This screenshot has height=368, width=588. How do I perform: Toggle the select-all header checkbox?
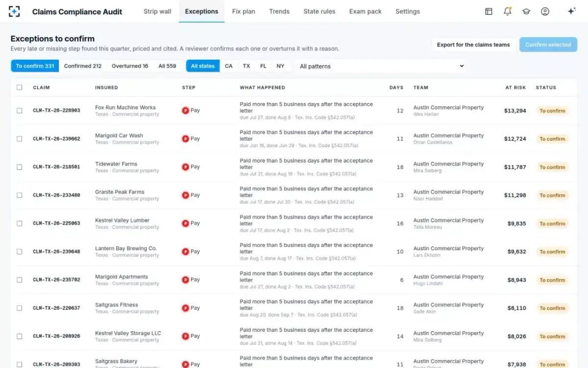coord(20,87)
